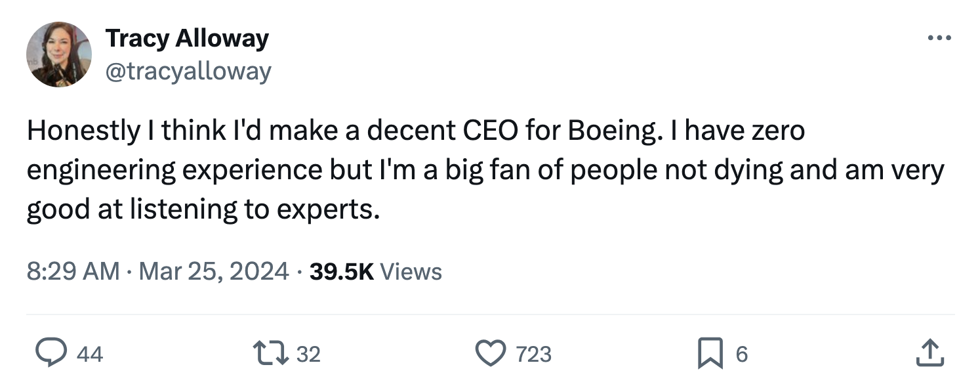980x390 pixels.
Task: Visit the @tracyalloway handle
Action: [x=188, y=71]
